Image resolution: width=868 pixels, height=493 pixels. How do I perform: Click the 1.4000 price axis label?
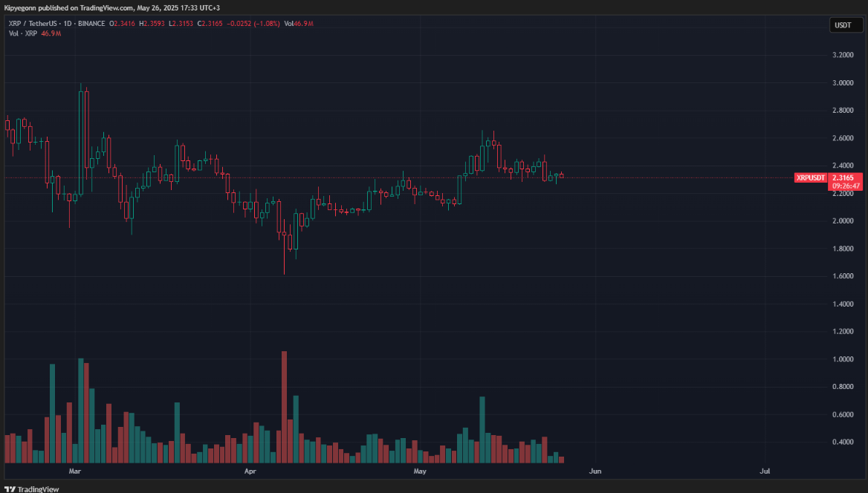(843, 304)
